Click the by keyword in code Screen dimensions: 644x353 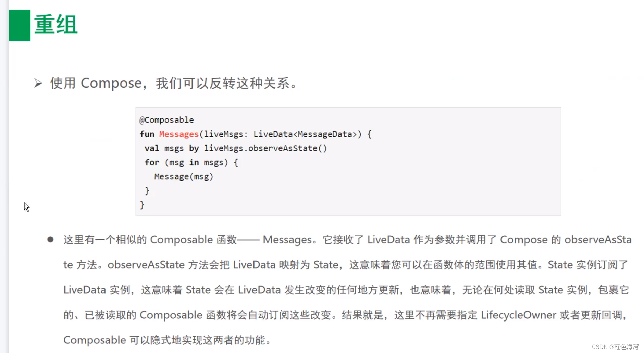pos(194,148)
